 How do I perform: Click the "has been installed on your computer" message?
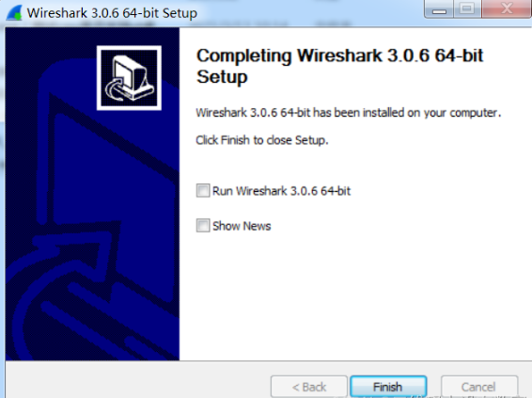(x=349, y=112)
